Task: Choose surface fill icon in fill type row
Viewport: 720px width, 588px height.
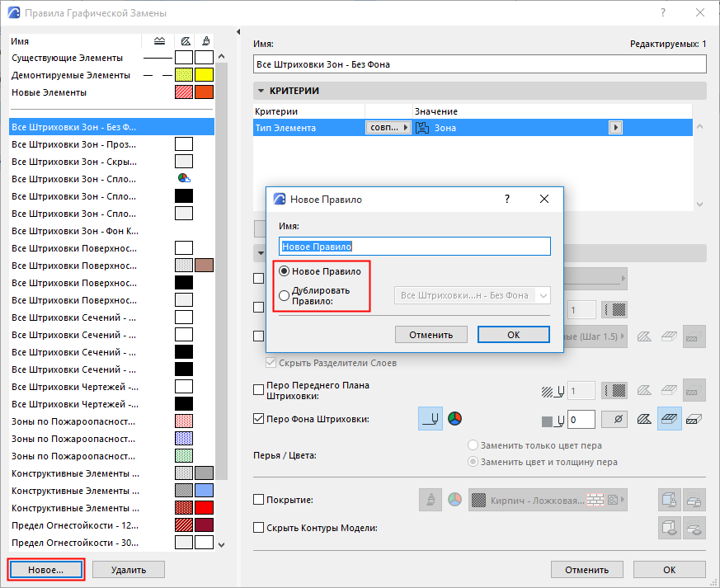Action: click(x=694, y=336)
